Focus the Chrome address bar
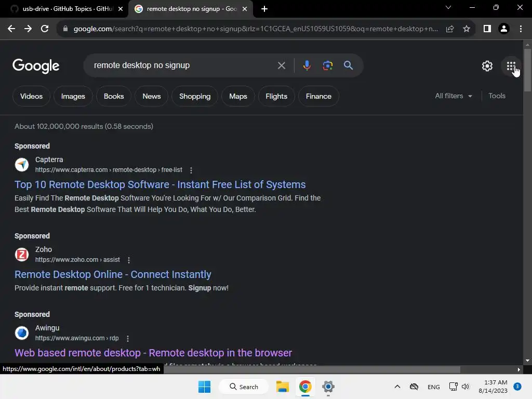Screen dimensions: 532x399 pyautogui.click(x=255, y=29)
